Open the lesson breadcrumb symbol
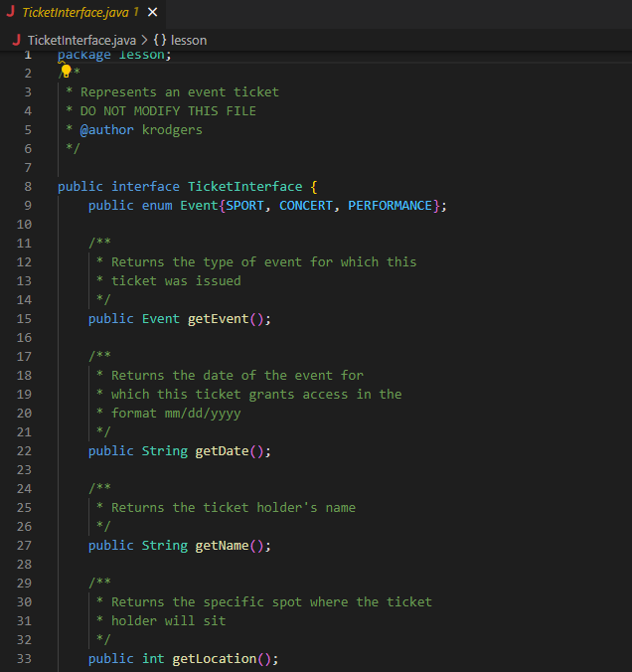Image resolution: width=632 pixels, height=672 pixels. click(x=189, y=41)
